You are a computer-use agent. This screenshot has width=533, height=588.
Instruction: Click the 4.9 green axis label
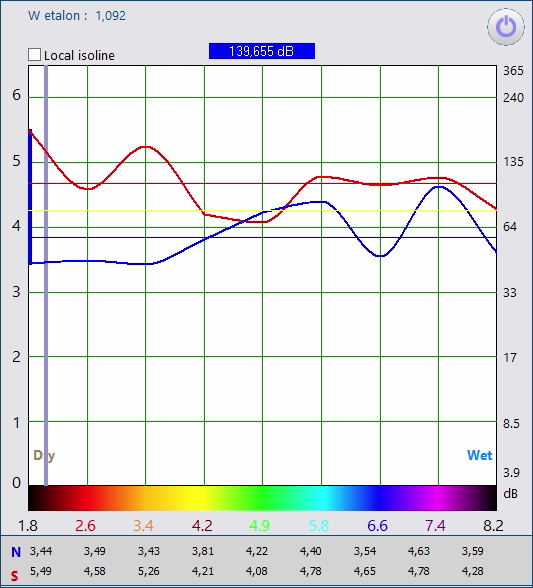259,526
